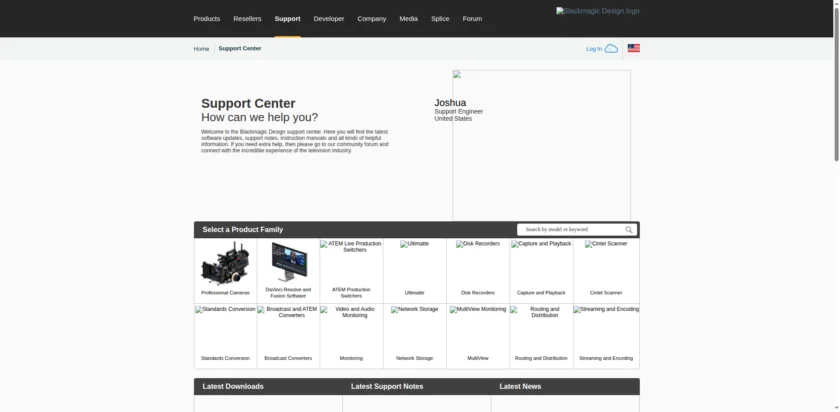Image resolution: width=840 pixels, height=412 pixels.
Task: Open the DaVinci Resolve monitor thumbnail
Action: pyautogui.click(x=289, y=261)
